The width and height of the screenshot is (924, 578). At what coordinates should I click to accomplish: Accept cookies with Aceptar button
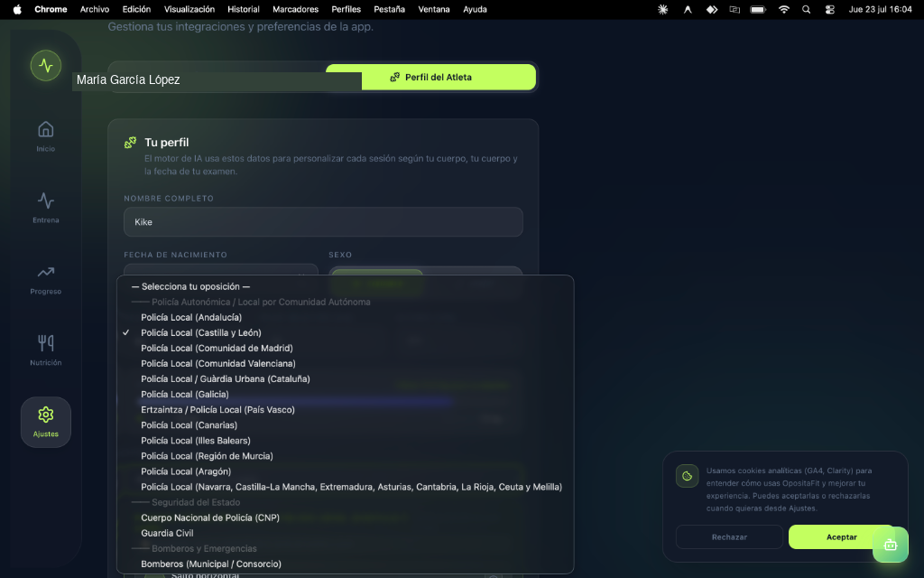(842, 536)
